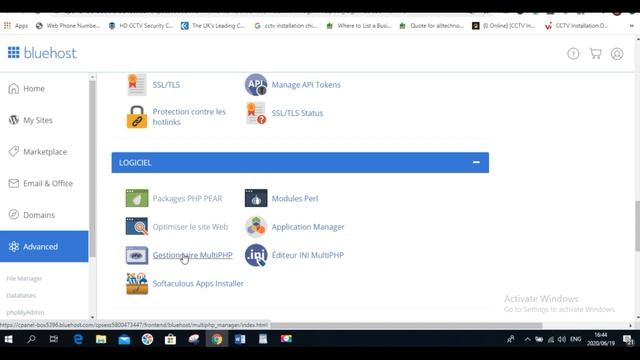Click the ENG language indicator
This screenshot has height=360, width=640.
point(576,339)
